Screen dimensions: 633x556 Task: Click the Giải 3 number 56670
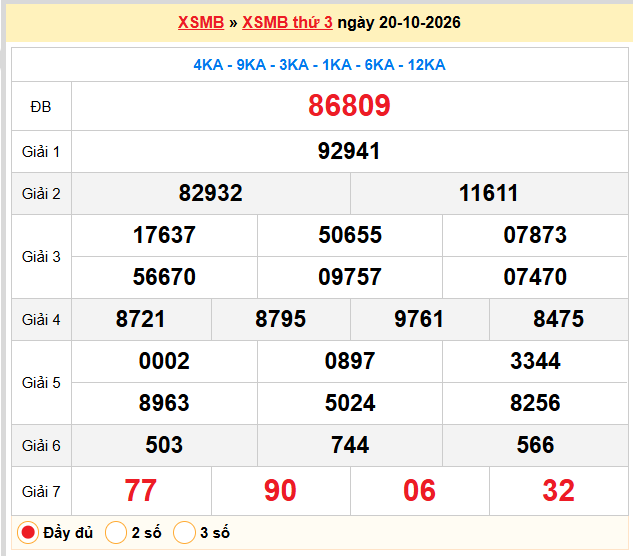coord(164,277)
